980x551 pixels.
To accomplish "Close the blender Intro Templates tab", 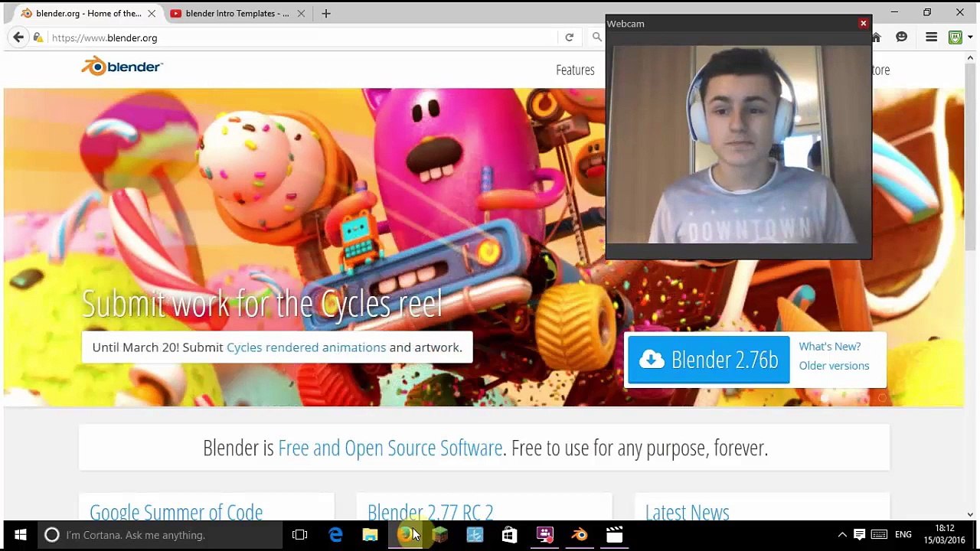I will (301, 13).
